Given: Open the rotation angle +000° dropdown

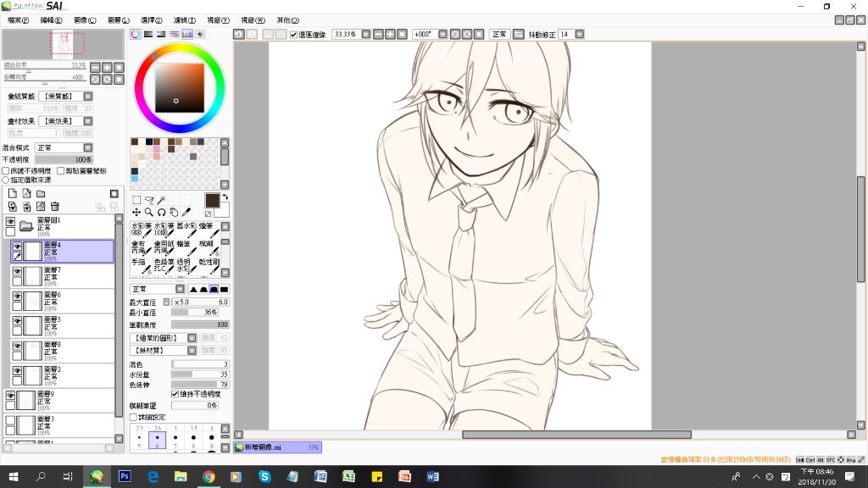Looking at the screenshot, I should coord(442,34).
